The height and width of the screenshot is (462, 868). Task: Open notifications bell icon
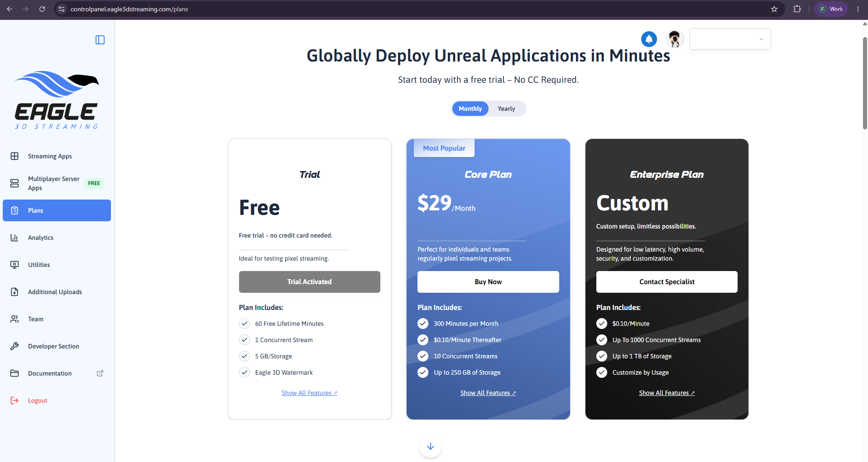point(649,39)
